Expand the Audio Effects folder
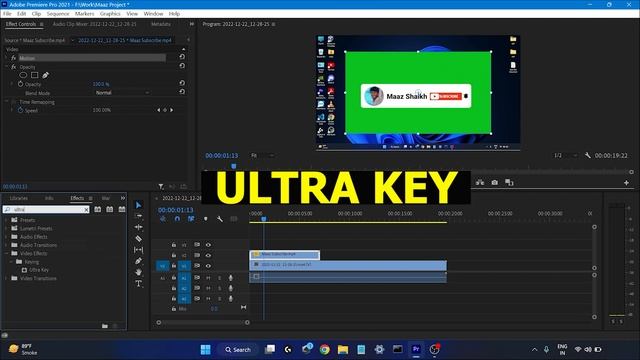 click(7, 237)
